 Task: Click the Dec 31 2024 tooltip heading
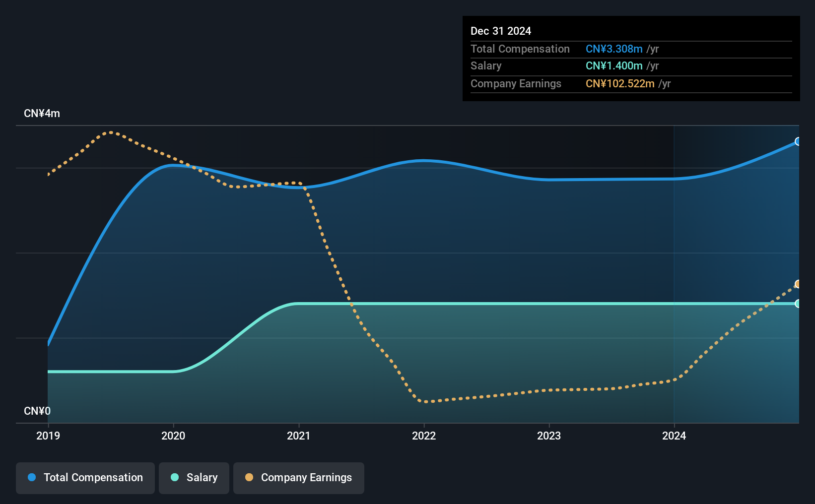pyautogui.click(x=501, y=31)
